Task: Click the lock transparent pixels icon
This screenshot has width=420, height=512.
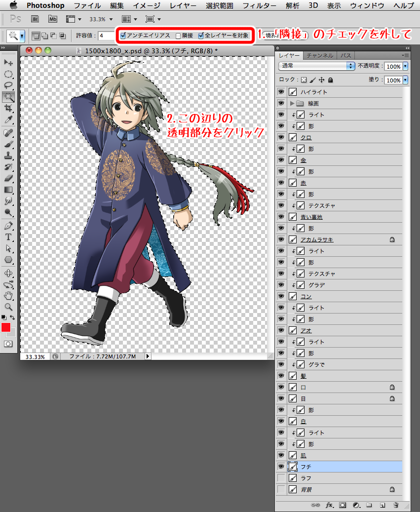Action: 304,80
